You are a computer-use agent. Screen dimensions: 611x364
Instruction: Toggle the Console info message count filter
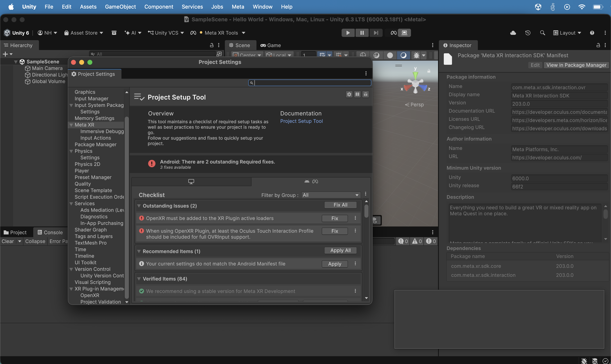(x=403, y=241)
